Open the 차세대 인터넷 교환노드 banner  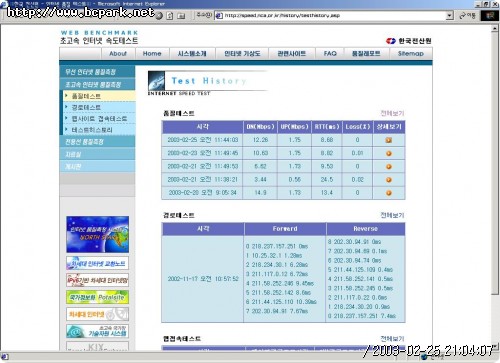[x=97, y=263]
